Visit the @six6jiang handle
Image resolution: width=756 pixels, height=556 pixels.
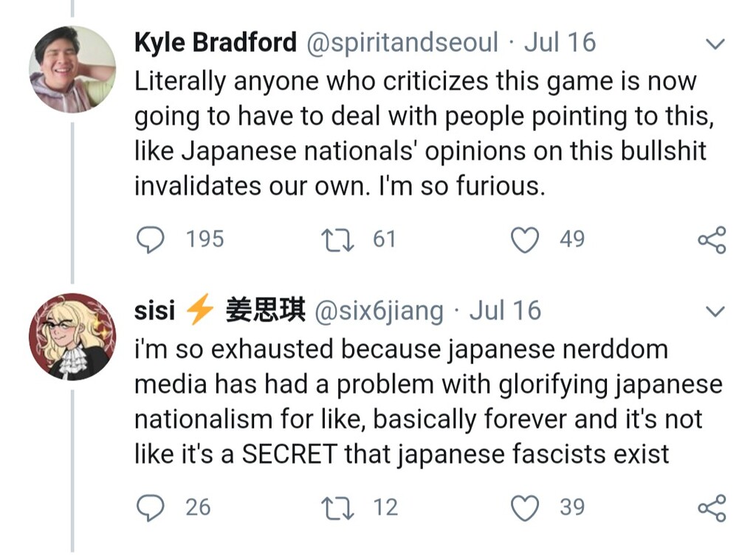pyautogui.click(x=379, y=312)
